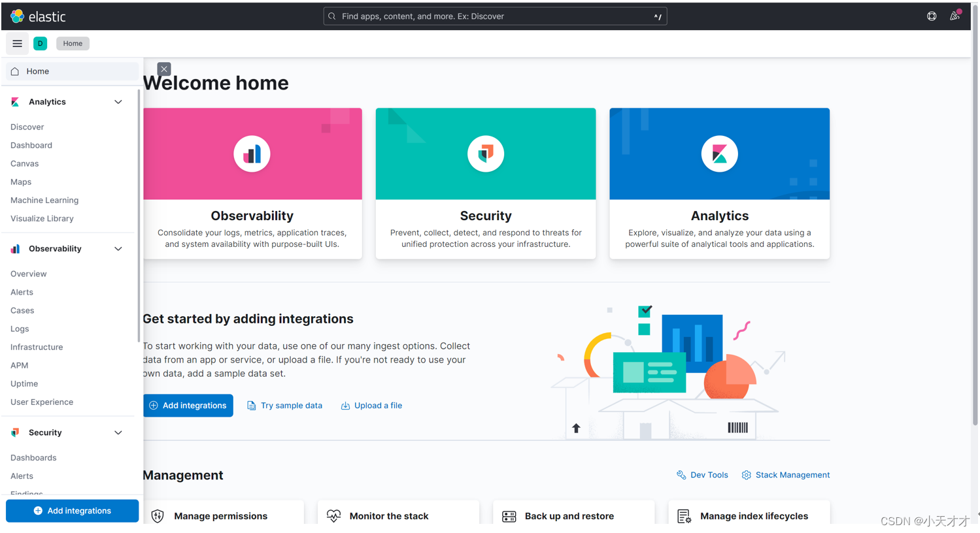Screen dimensions: 980x533
Task: Select Home in the sidebar
Action: point(72,71)
